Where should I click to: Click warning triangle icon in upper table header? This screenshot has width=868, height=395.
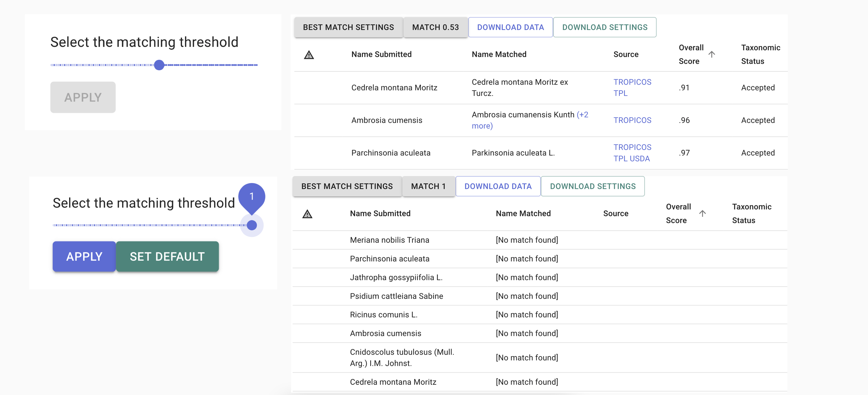coord(309,55)
